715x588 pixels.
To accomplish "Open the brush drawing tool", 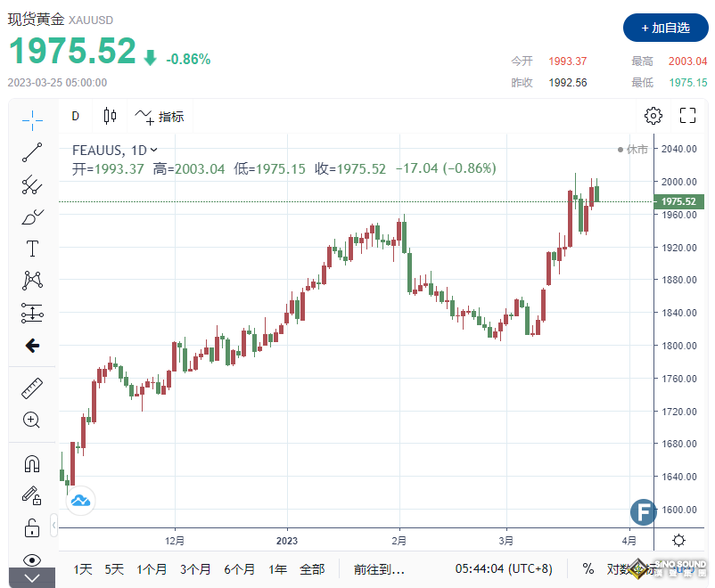I will coord(32,216).
